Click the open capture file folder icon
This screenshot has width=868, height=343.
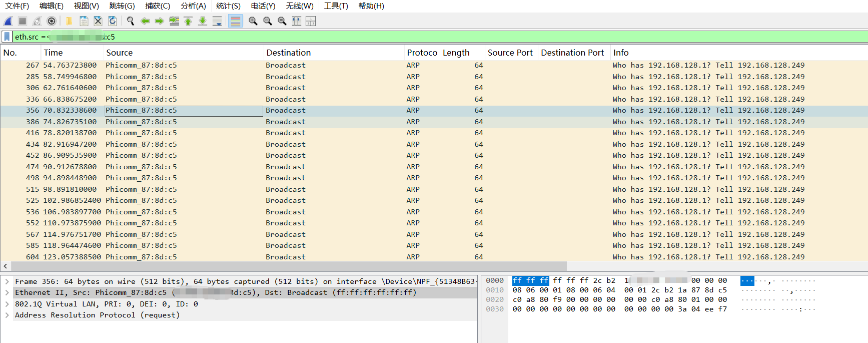coord(69,21)
